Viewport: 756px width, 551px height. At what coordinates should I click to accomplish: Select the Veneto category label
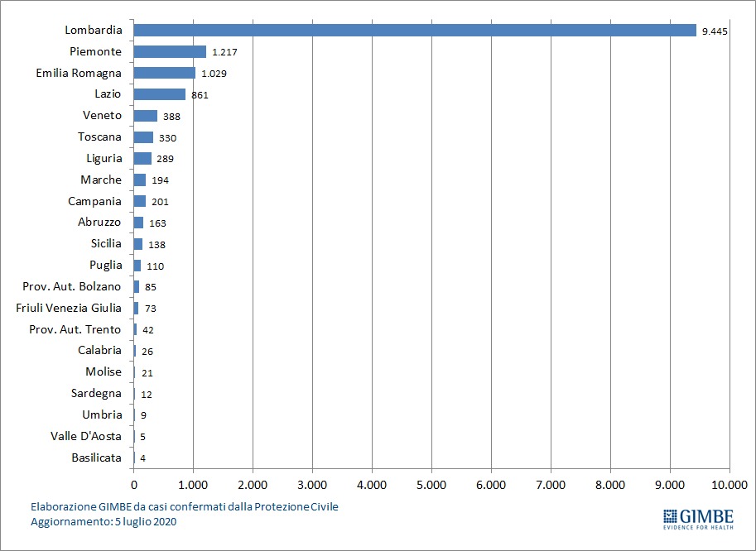102,116
